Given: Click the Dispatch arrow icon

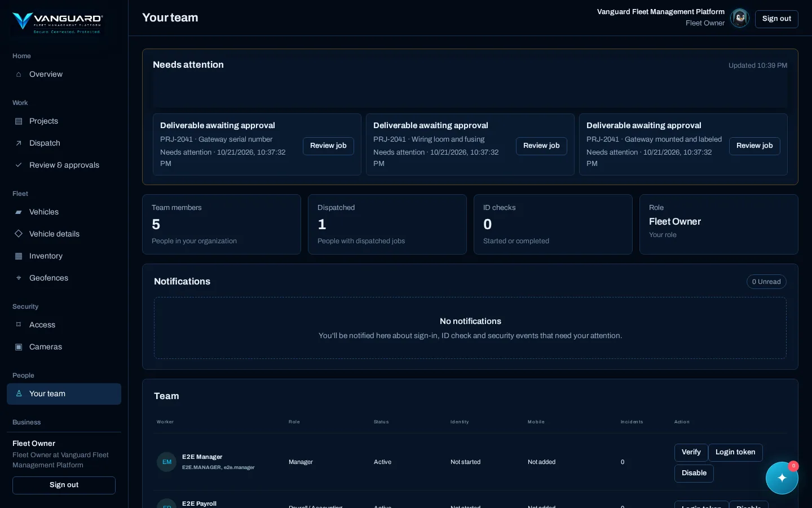Looking at the screenshot, I should tap(19, 143).
